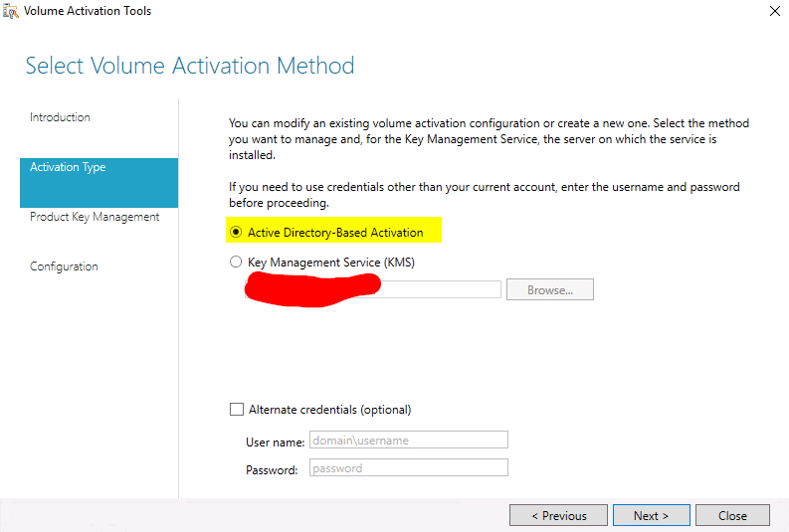Click the Select Volume Activation Method heading

click(x=190, y=67)
